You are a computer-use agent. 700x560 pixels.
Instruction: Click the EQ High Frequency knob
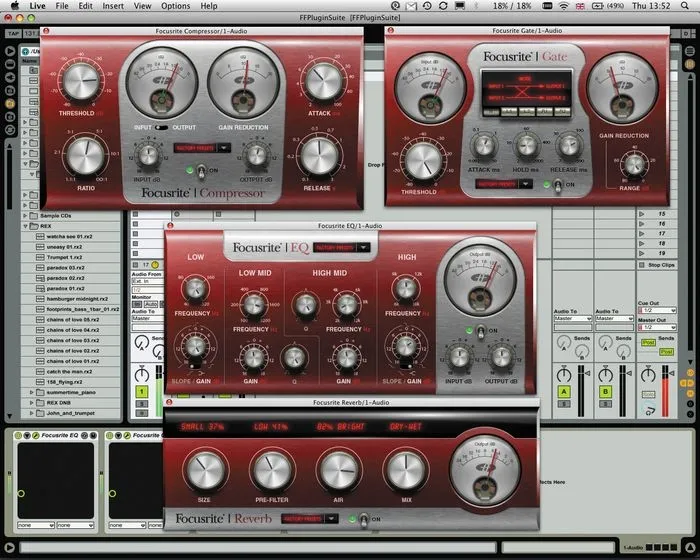pos(405,289)
